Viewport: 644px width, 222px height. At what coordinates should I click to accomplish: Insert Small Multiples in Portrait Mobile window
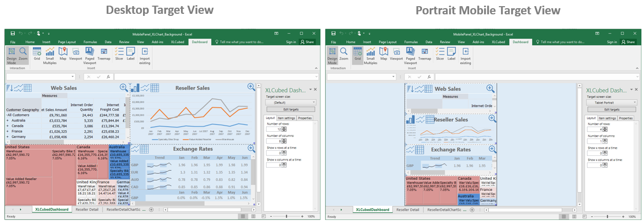371,55
